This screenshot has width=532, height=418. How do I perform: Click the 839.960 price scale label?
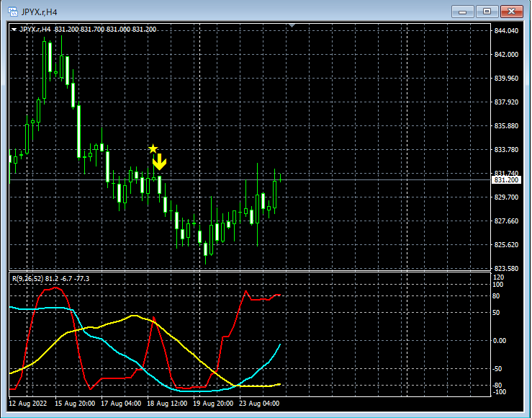tap(506, 79)
